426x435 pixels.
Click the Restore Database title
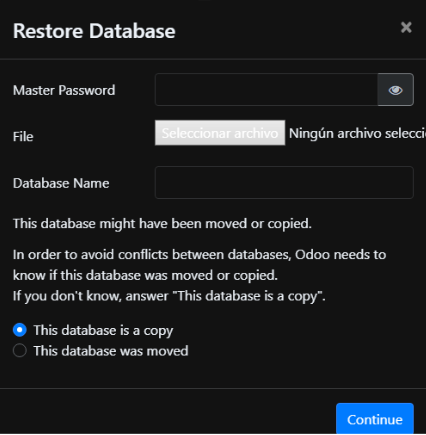[94, 31]
